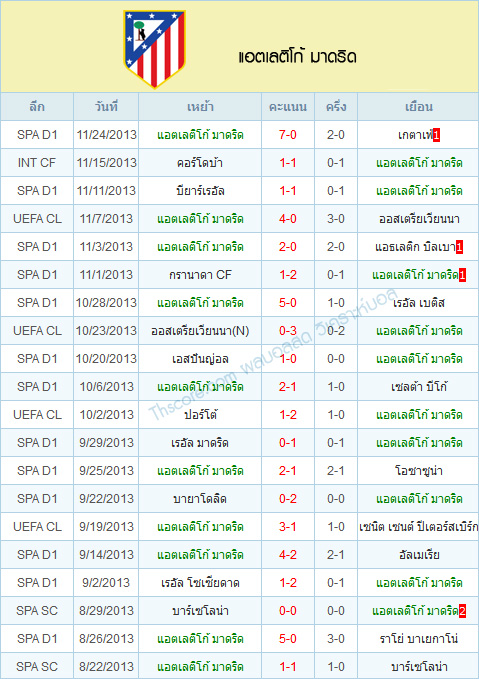Click the 1-1 score on 8/22/2013

[288, 667]
